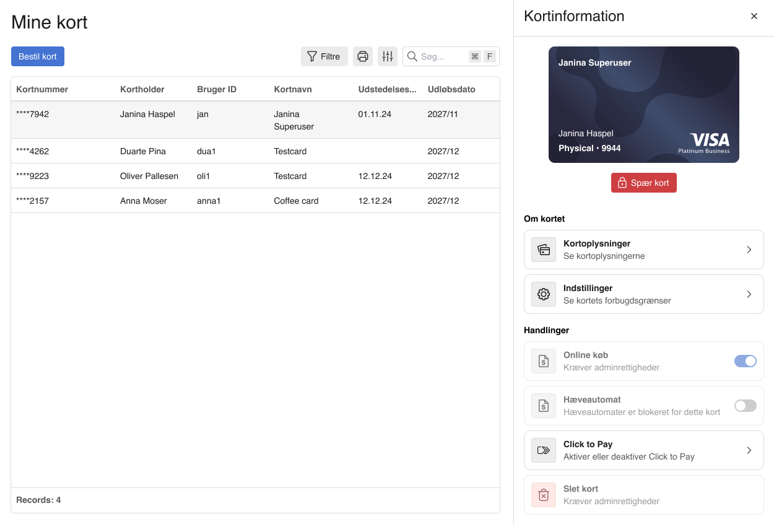774x532 pixels.
Task: Open Indstillinger via its chevron arrow
Action: pos(749,294)
